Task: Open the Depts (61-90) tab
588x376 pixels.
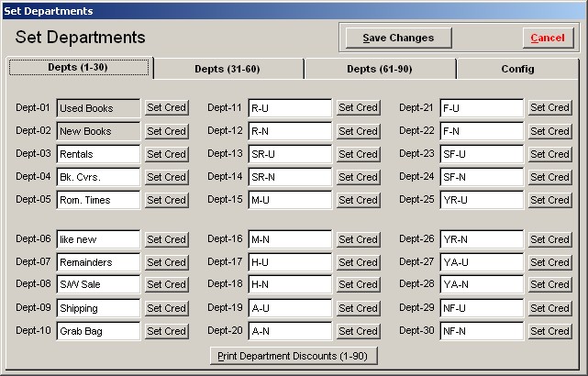Action: tap(380, 69)
